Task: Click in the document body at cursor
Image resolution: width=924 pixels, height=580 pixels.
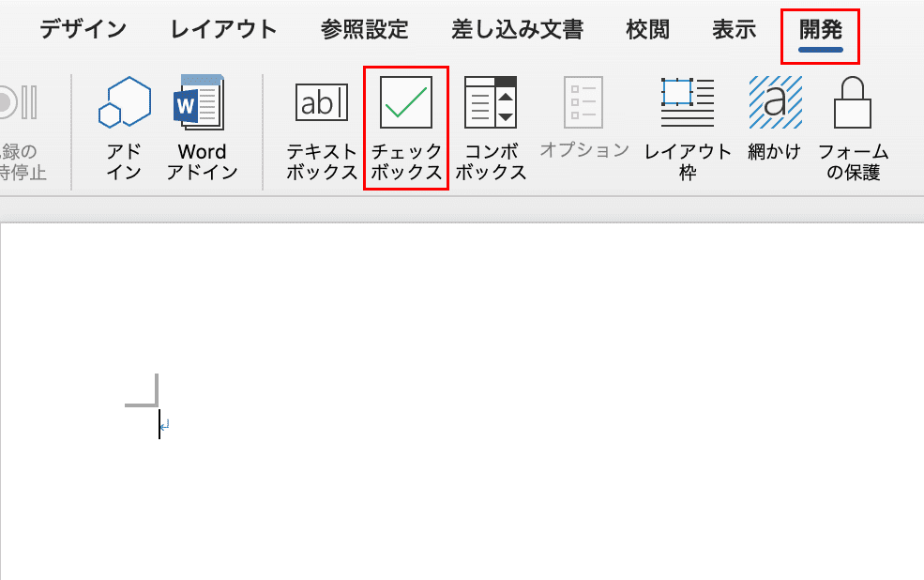Action: 159,424
